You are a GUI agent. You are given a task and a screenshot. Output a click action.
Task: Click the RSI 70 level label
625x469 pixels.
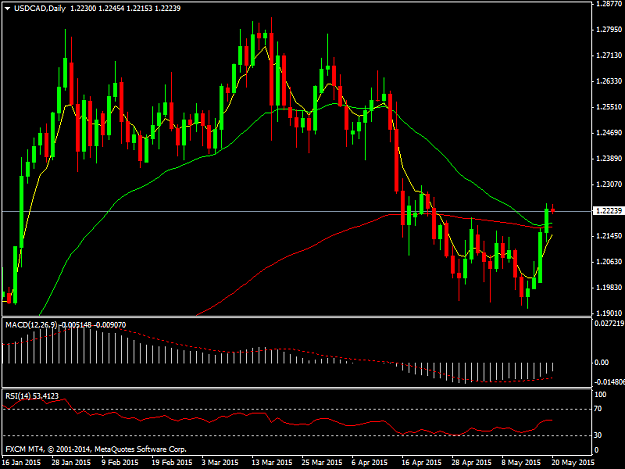598,409
